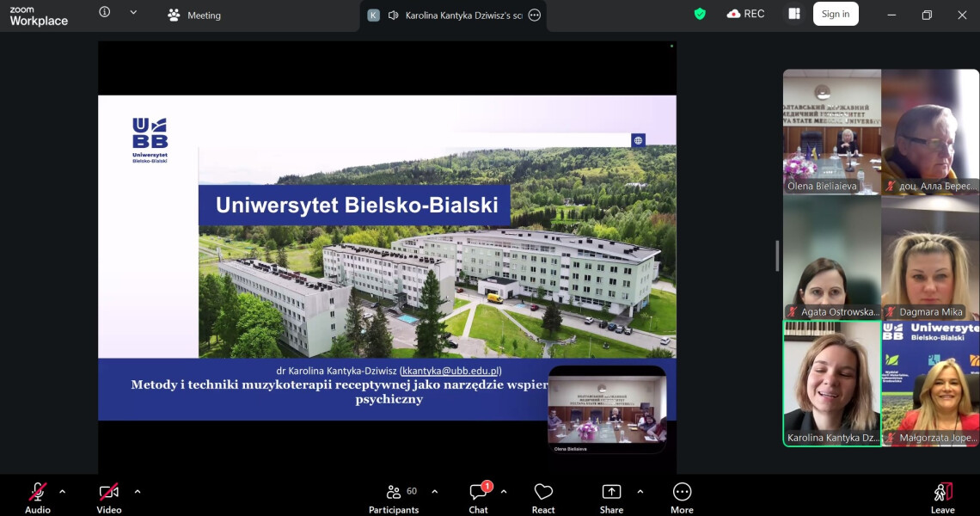Click the picture-in-picture Olena Bieliaieva thumbnail

pyautogui.click(x=607, y=409)
